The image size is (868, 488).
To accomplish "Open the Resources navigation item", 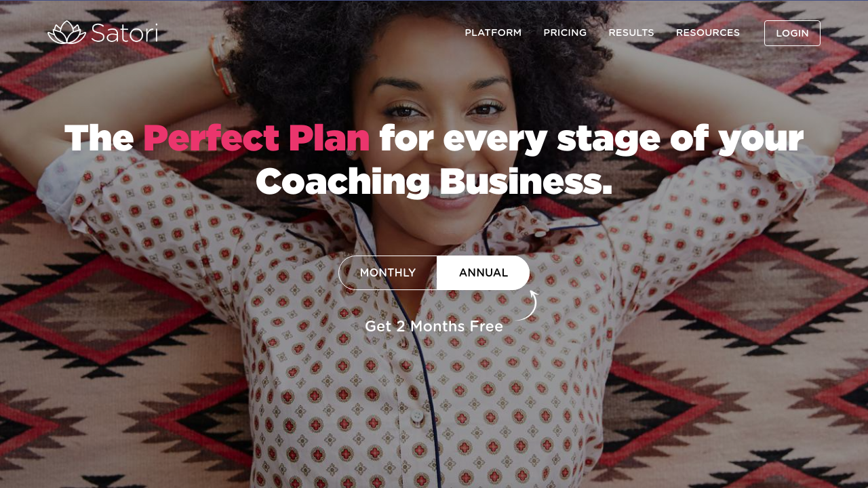I will pos(708,33).
